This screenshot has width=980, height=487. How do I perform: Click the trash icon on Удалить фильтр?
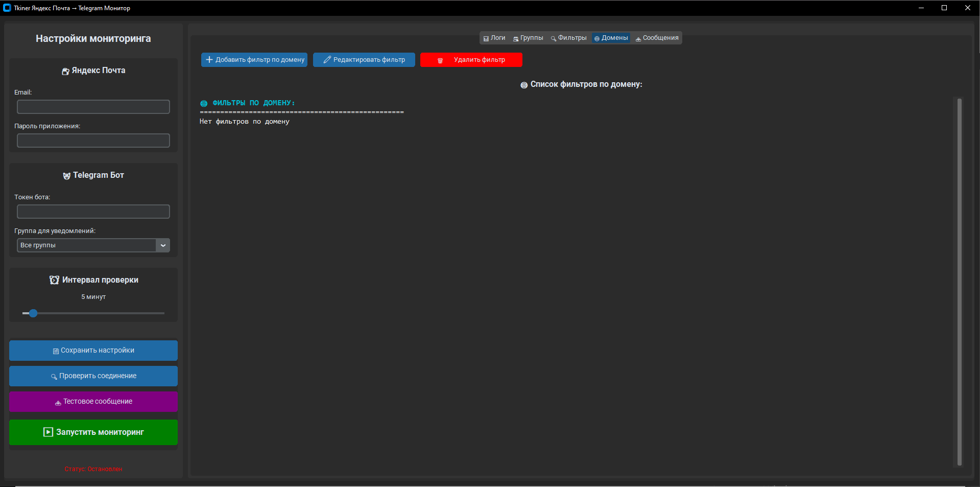[x=440, y=60]
